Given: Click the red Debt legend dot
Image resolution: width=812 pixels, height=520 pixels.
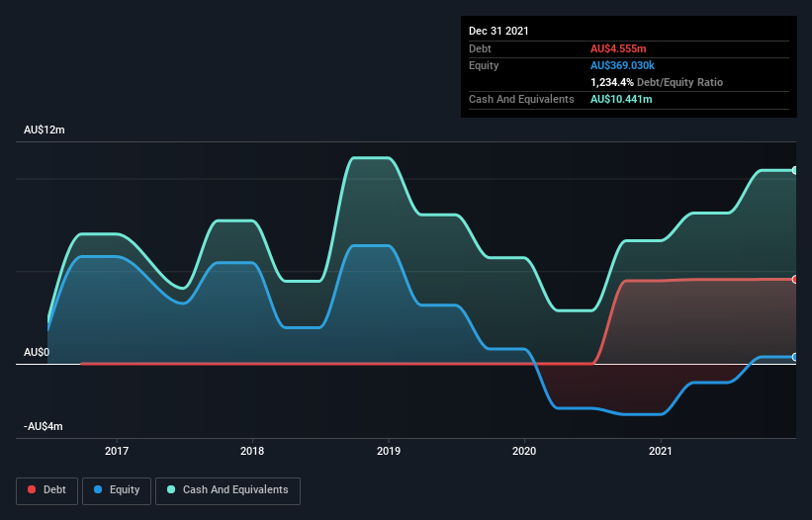Looking at the screenshot, I should tap(32, 489).
